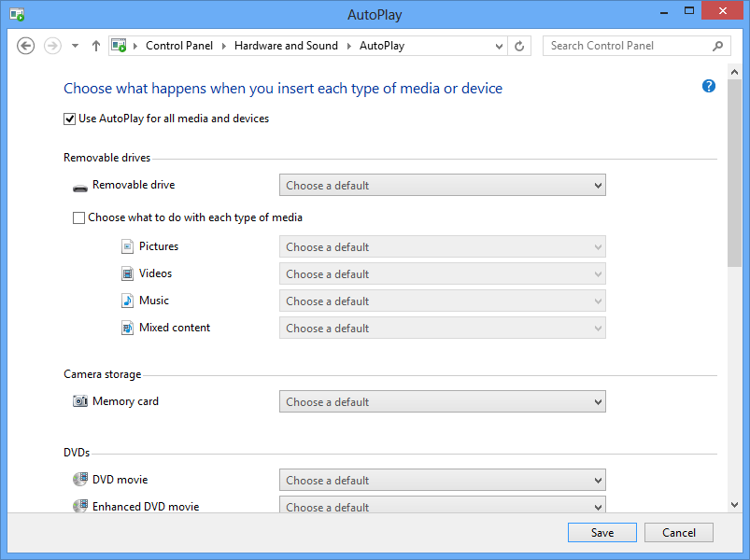Image resolution: width=750 pixels, height=560 pixels.
Task: Click the vertical scrollbar down arrow
Action: tap(734, 505)
